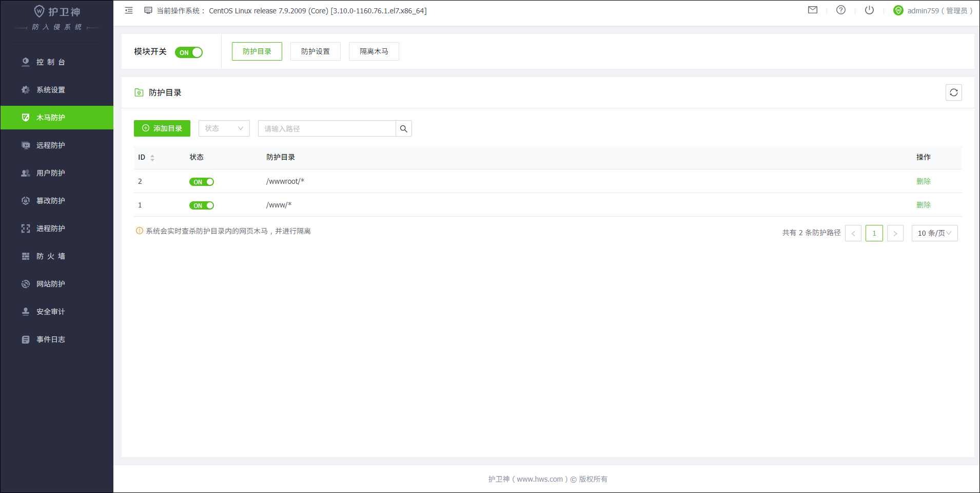Toggle the 模块开关 module switch
The width and height of the screenshot is (980, 493).
coord(189,52)
